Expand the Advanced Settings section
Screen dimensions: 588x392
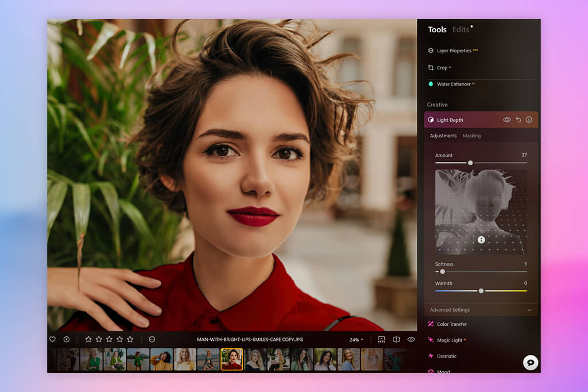pyautogui.click(x=481, y=310)
